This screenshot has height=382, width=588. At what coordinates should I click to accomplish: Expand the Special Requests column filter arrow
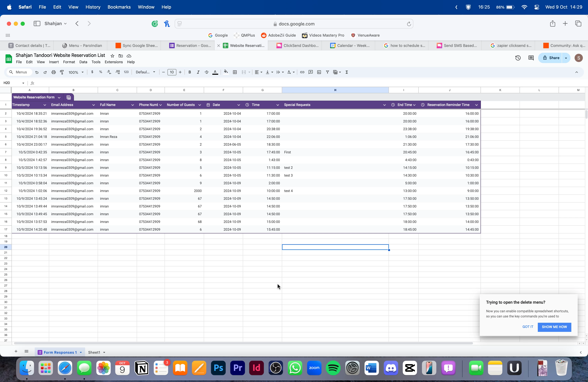(x=384, y=105)
